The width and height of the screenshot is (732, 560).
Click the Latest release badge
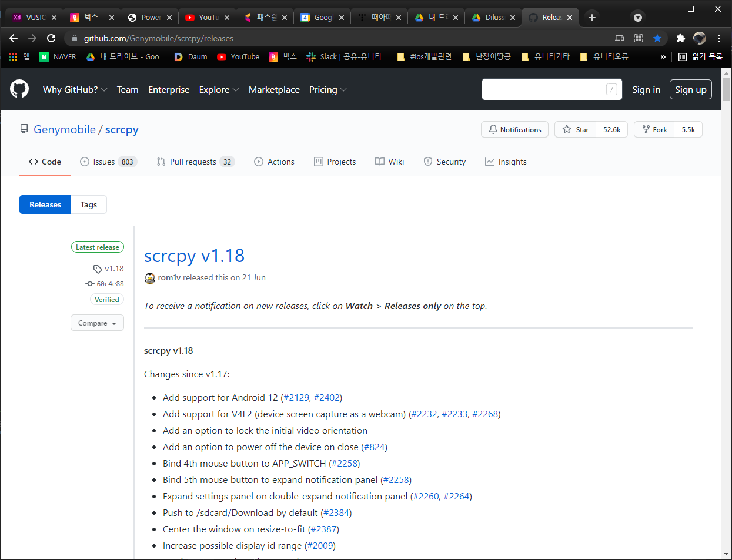coord(98,247)
